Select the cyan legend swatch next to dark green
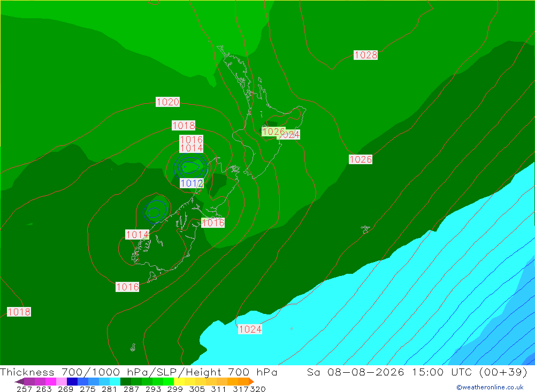 (115, 381)
